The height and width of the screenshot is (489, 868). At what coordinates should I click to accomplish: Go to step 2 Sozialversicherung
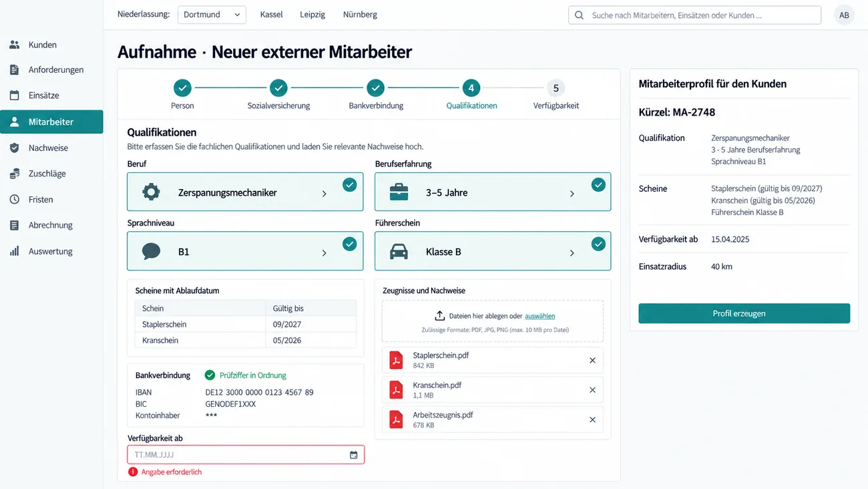[278, 88]
